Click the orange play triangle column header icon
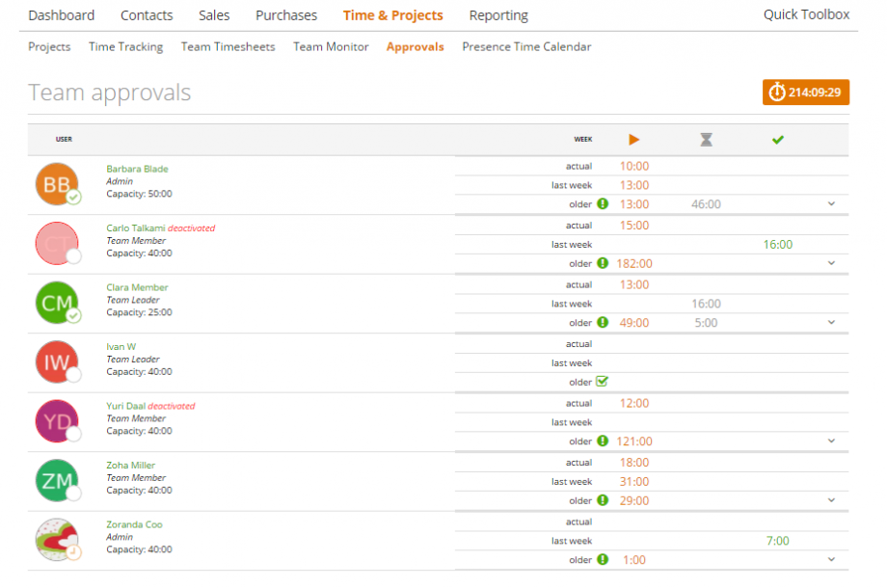This screenshot has width=887, height=588. coord(634,139)
